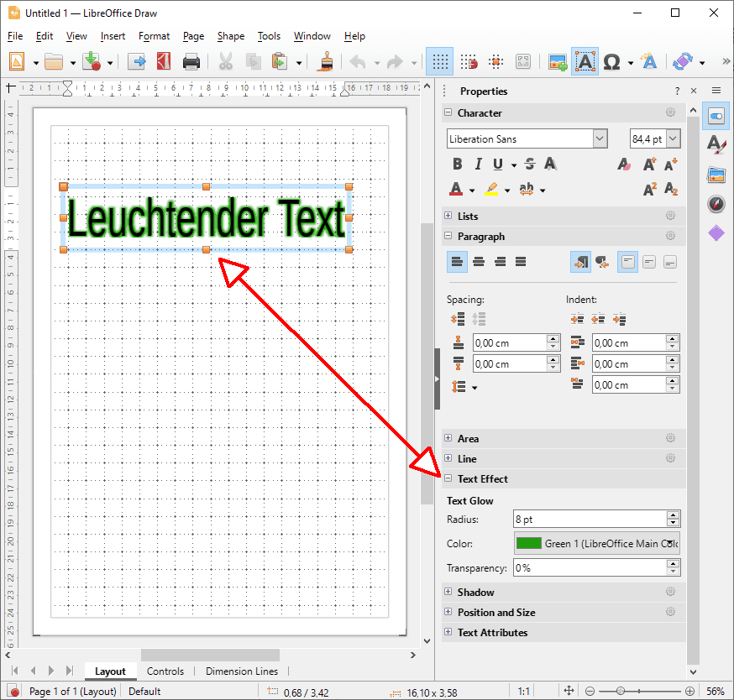Open the character spacing icon
Viewport: 734px width, 700px height.
click(x=527, y=189)
